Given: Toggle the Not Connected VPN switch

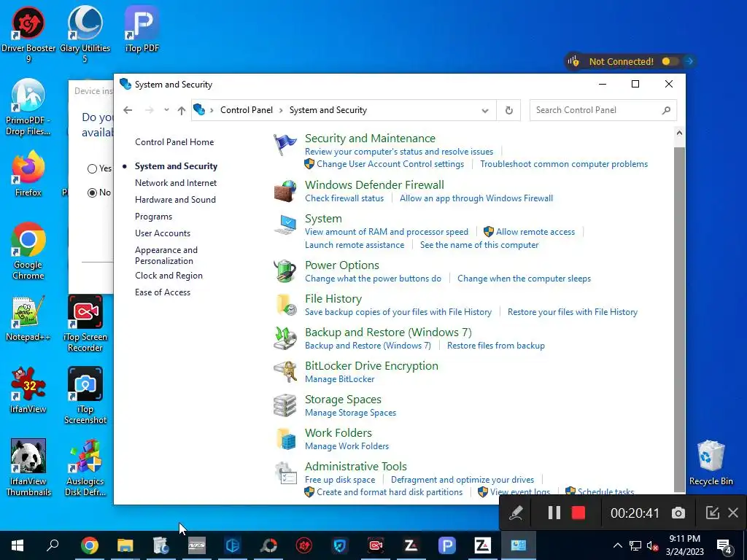Looking at the screenshot, I should 670,61.
